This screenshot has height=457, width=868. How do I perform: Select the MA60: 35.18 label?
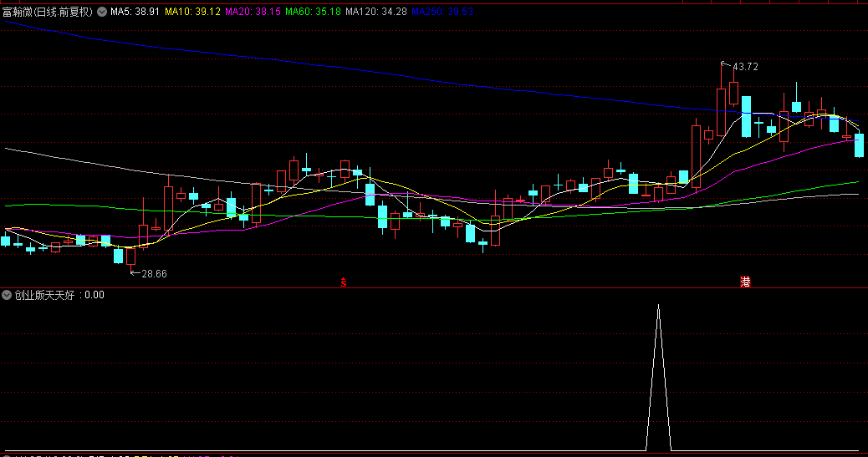pyautogui.click(x=314, y=12)
